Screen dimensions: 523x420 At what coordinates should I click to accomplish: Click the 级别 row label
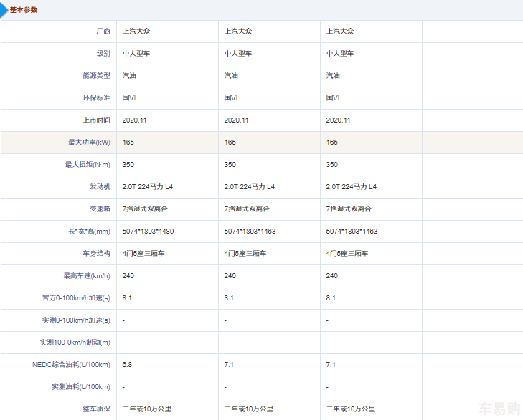coord(103,53)
